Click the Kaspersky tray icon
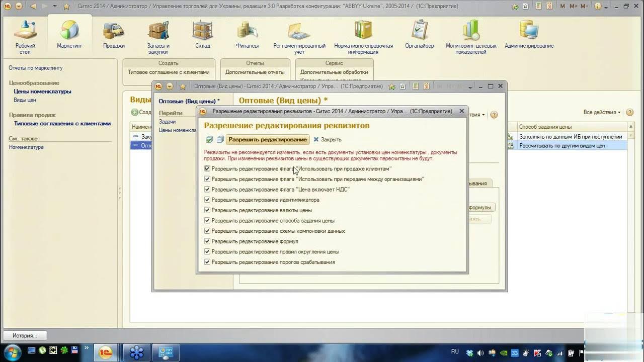The height and width of the screenshot is (362, 644). point(537,353)
